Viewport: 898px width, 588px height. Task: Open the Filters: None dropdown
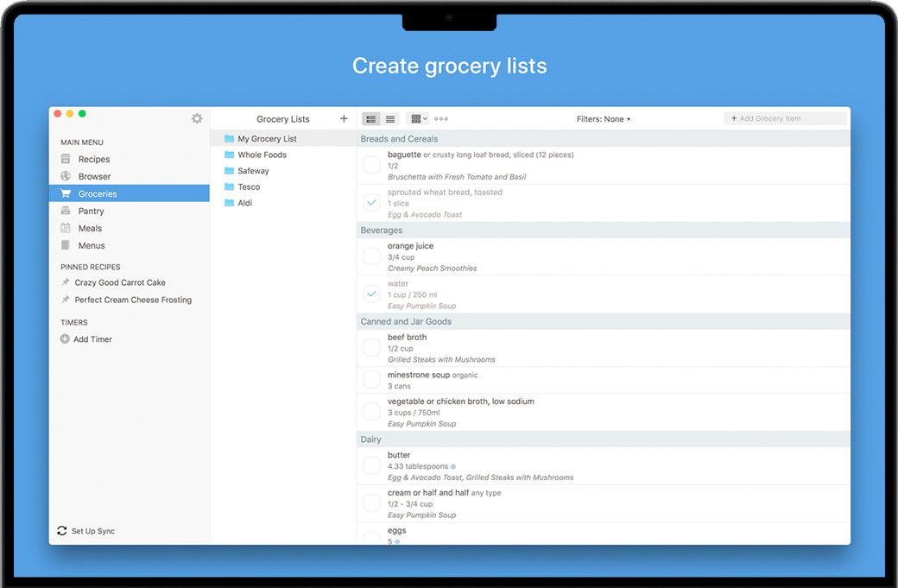[x=604, y=118]
